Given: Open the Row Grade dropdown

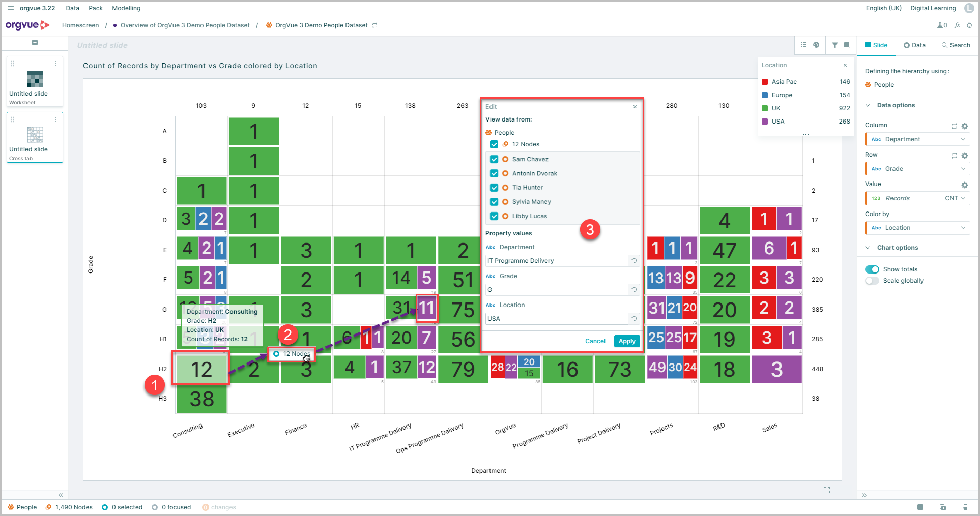Looking at the screenshot, I should [x=917, y=169].
